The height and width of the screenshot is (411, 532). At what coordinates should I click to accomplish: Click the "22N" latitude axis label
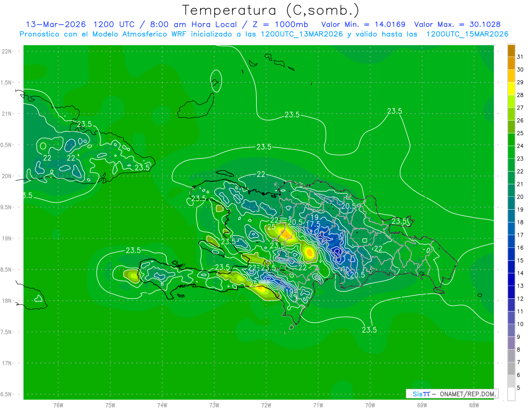(7, 51)
